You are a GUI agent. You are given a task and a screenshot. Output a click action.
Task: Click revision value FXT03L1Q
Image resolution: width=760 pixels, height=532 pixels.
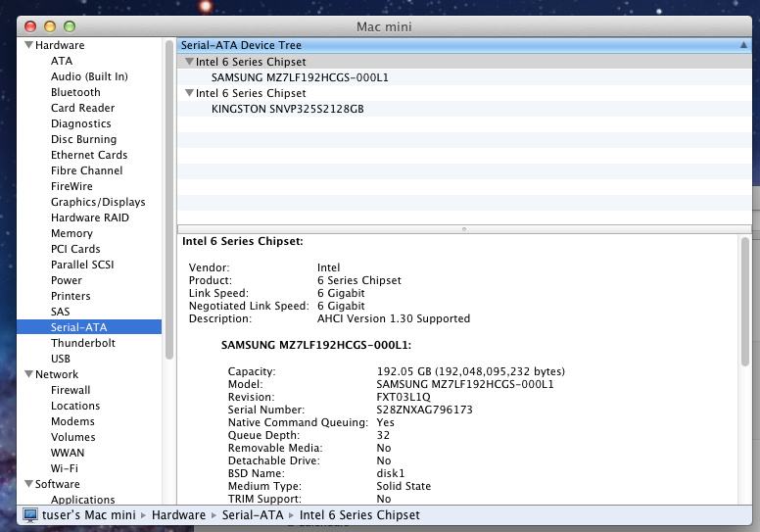(x=404, y=397)
